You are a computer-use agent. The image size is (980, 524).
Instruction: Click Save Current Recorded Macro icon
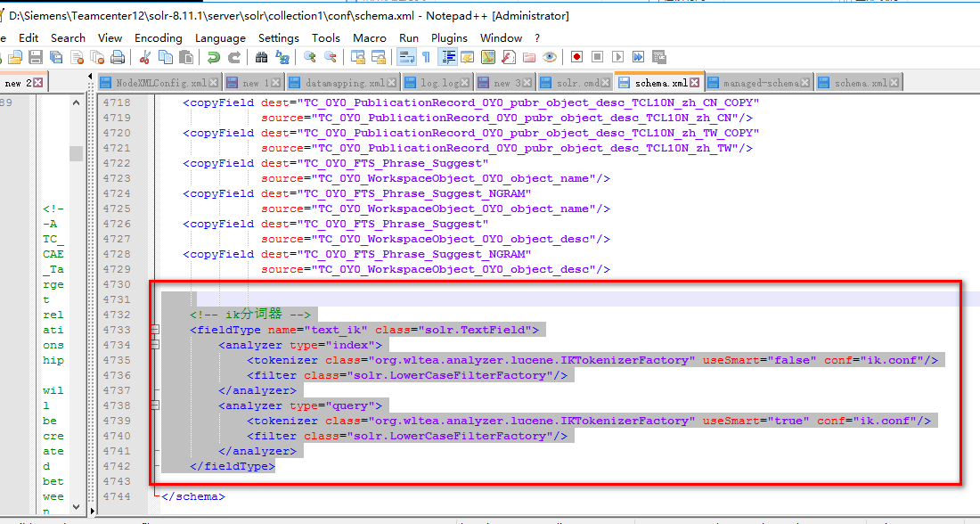(658, 58)
